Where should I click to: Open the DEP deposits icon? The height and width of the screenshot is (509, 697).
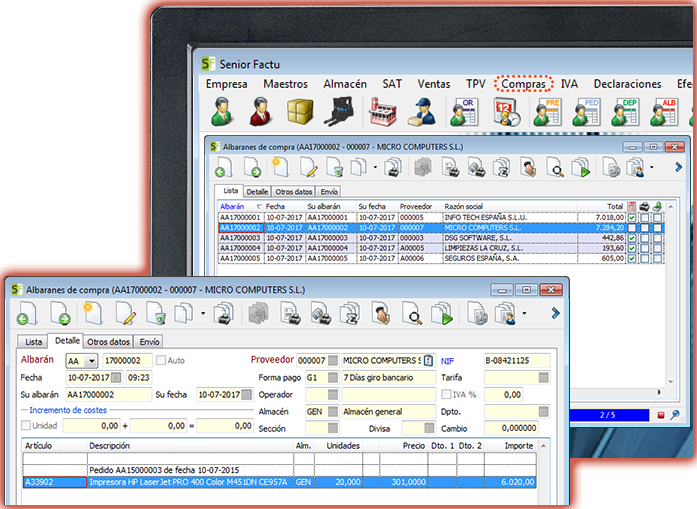(x=625, y=112)
